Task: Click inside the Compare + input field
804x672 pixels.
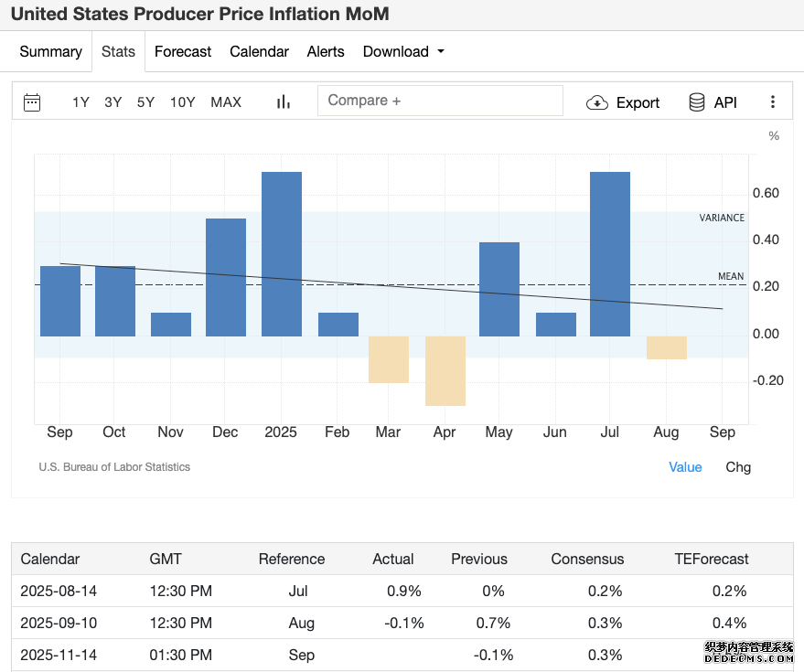Action: point(440,101)
